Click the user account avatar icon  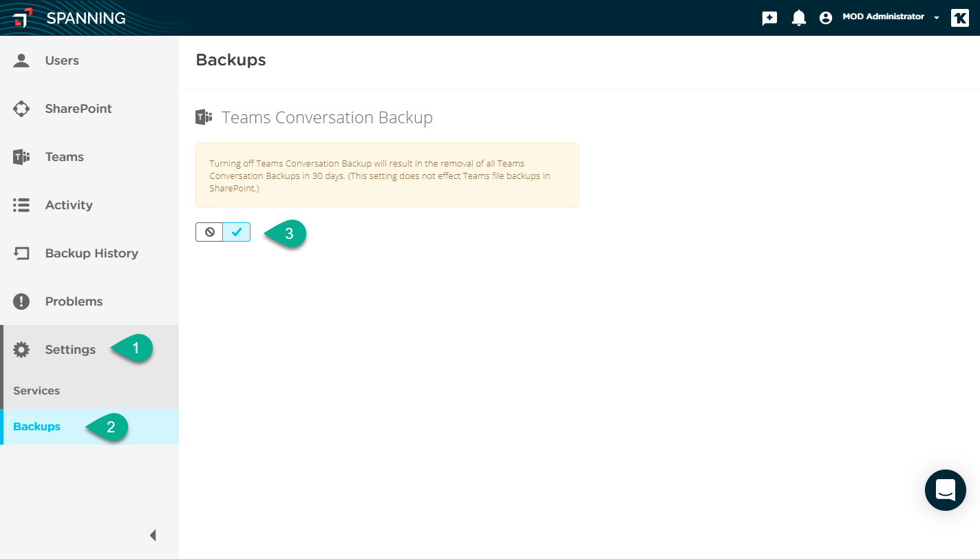point(826,19)
